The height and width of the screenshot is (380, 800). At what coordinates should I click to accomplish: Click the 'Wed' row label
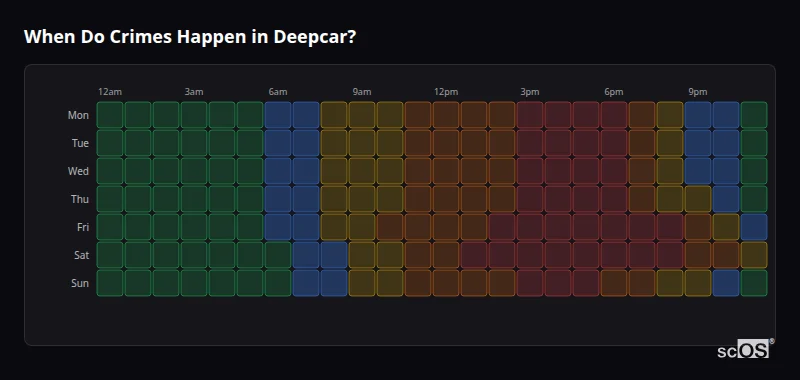(x=78, y=171)
